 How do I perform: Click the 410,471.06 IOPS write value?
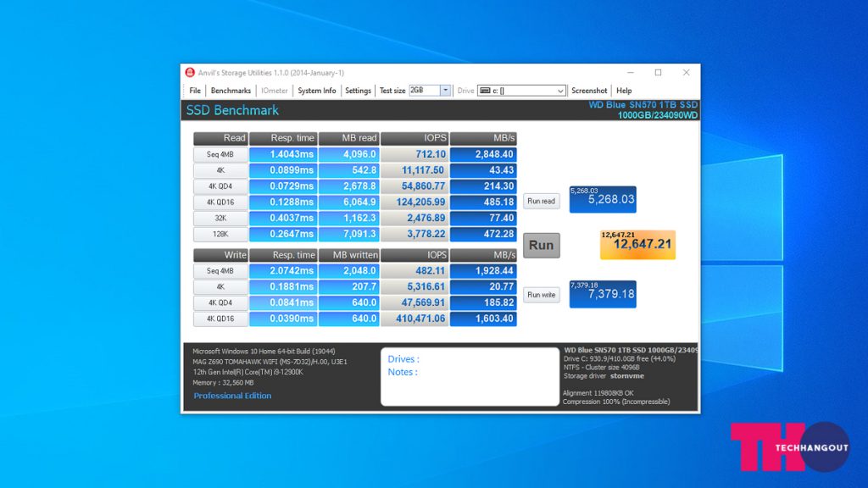415,319
